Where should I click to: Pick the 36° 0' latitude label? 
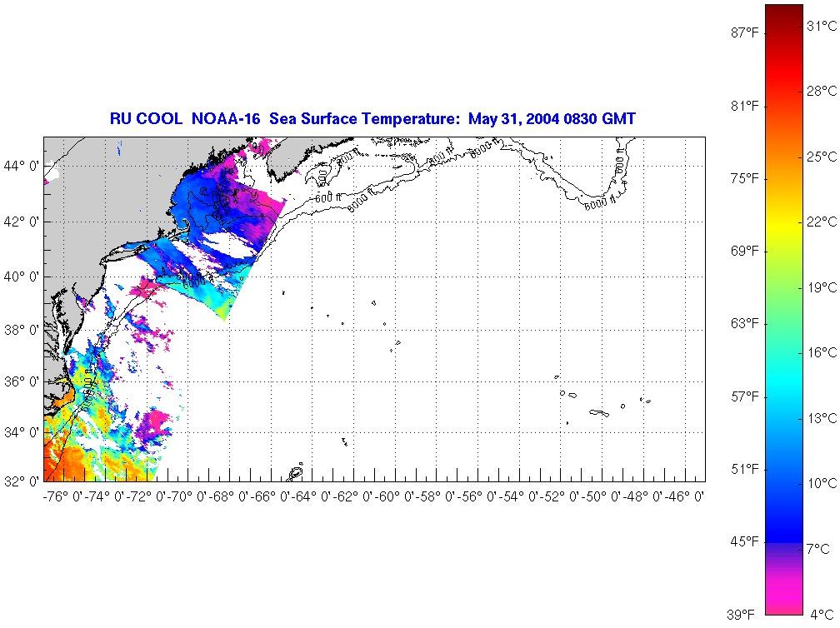(x=22, y=381)
